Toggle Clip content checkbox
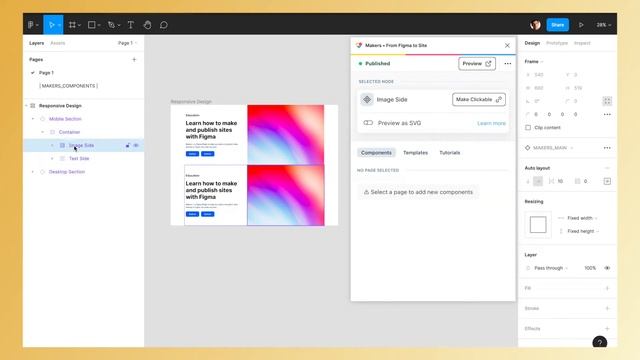Screen dimensions: 640x360 click(x=528, y=128)
